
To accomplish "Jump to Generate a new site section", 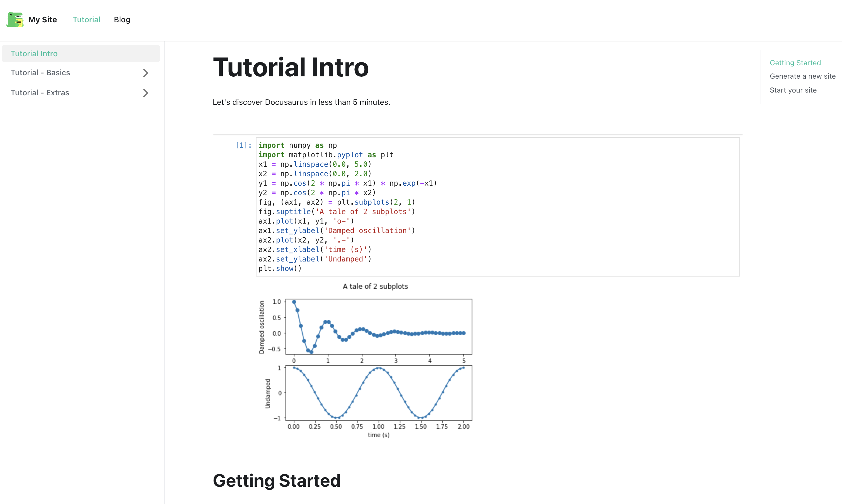I will (802, 76).
